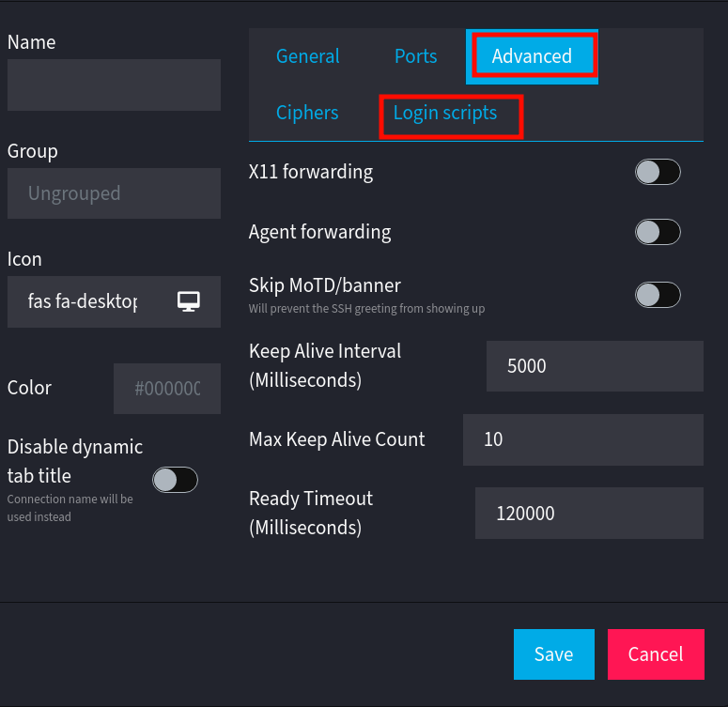Image resolution: width=728 pixels, height=707 pixels.
Task: Switch to the Ports tab
Action: (x=415, y=56)
